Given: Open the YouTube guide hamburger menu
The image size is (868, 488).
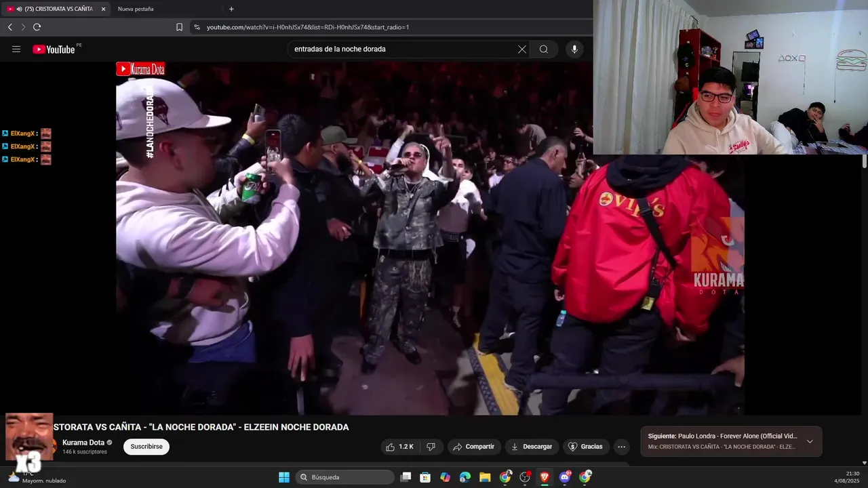Looking at the screenshot, I should [16, 49].
